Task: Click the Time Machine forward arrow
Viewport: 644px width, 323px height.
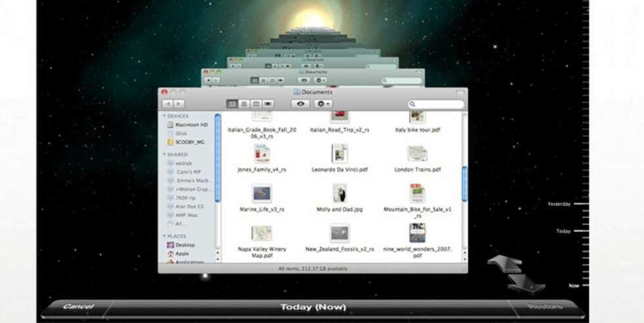Action: (x=527, y=284)
